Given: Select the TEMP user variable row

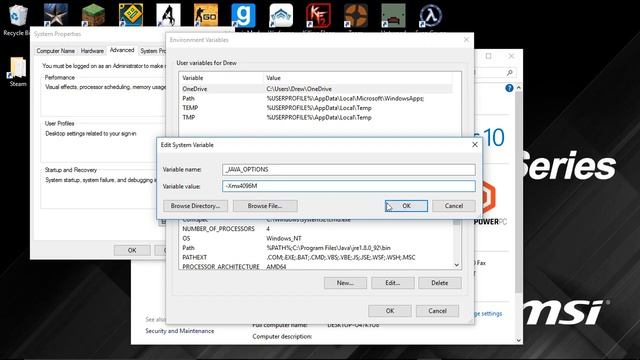Looking at the screenshot, I should point(316,108).
